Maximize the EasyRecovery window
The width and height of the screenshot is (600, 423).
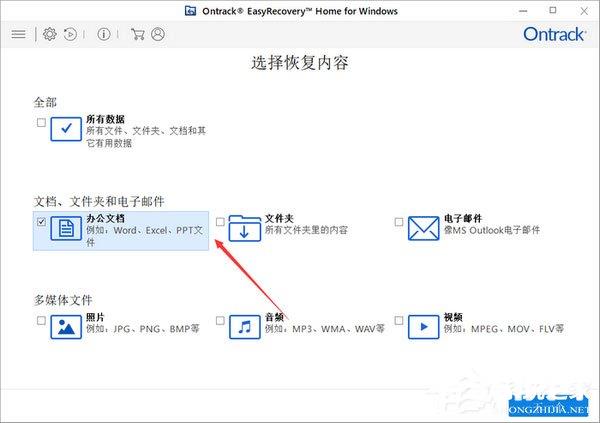[x=553, y=11]
